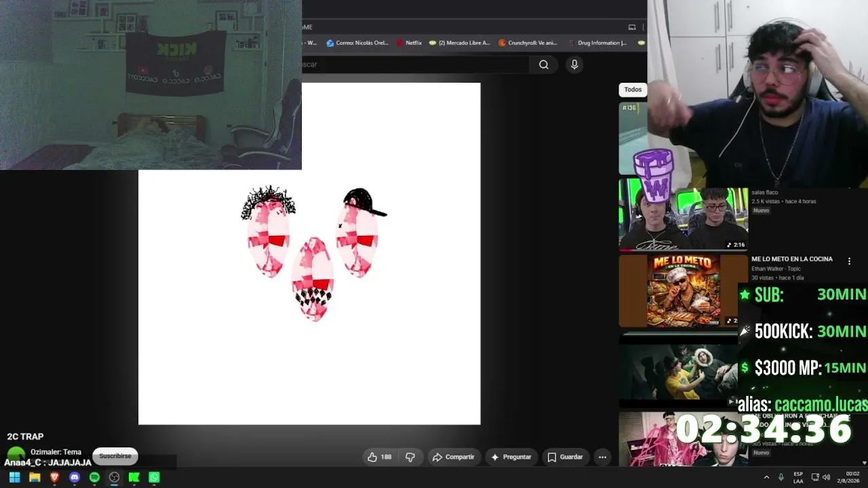Open the cast media icon in browser toolbar
Screen dimensions: 868x488
click(632, 27)
